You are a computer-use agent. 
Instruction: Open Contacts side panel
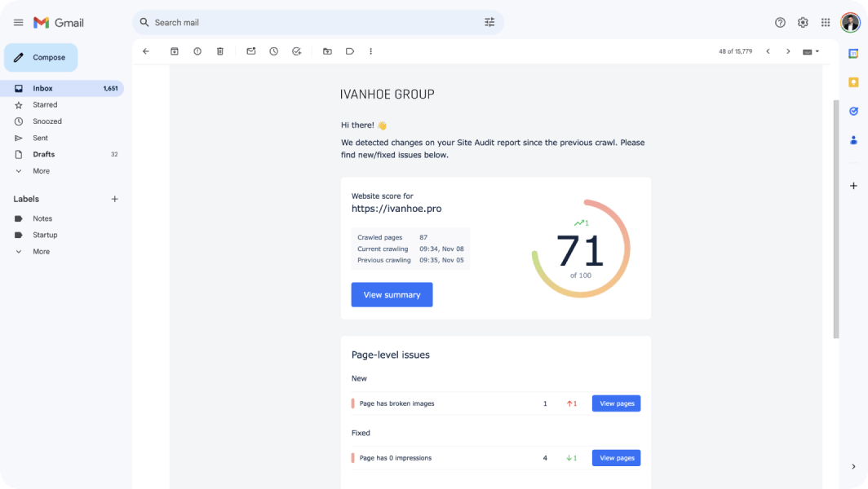pos(853,140)
